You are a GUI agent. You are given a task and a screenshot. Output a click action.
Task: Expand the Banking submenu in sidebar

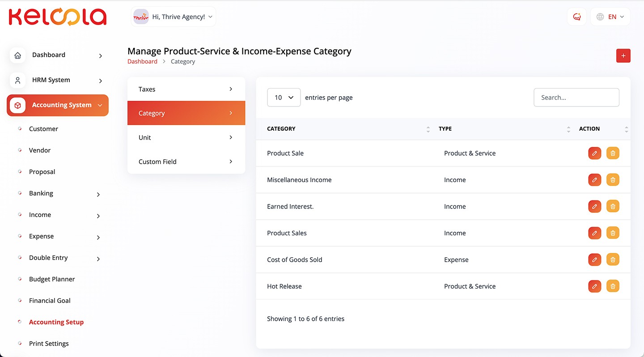coord(98,194)
